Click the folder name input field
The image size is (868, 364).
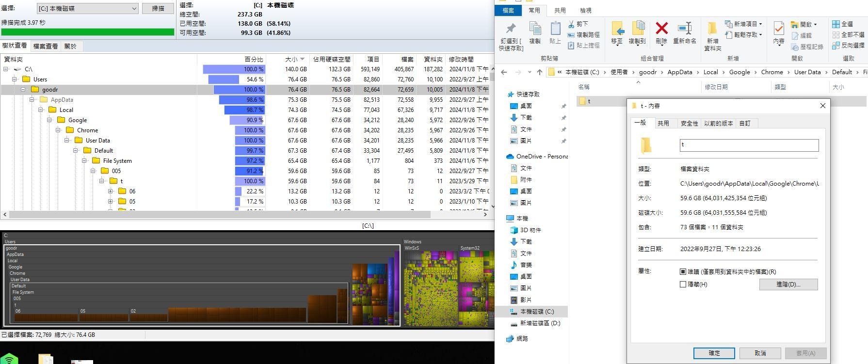[x=749, y=145]
